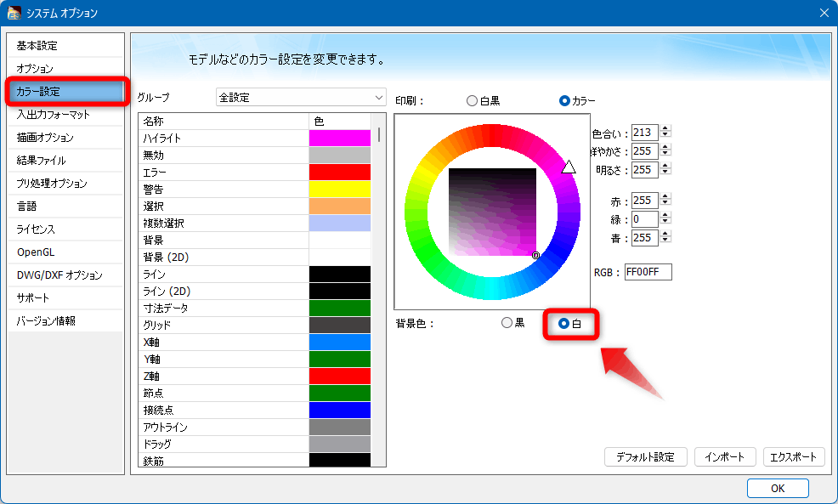Click the color list scrollbar thumb
Screen dimensions: 838x504
click(x=379, y=134)
